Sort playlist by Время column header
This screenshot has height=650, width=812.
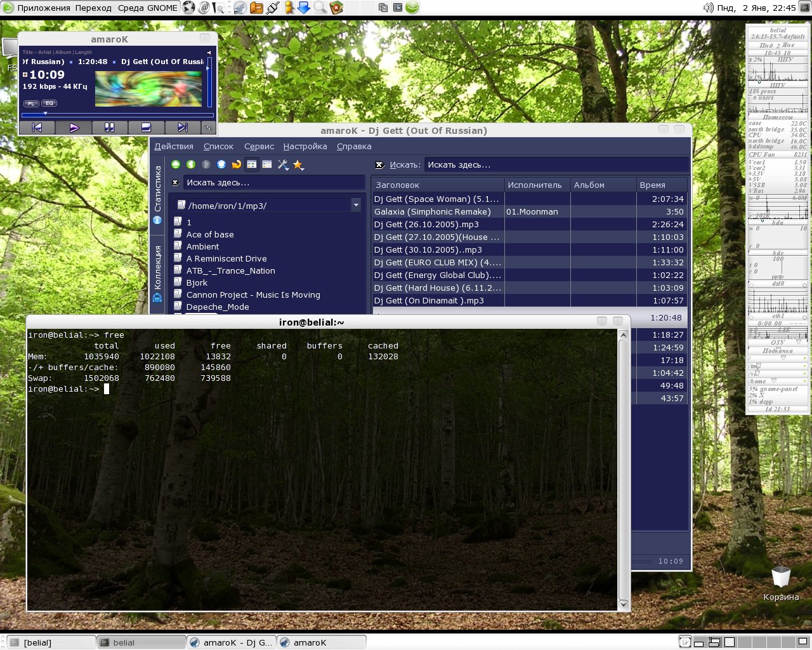pyautogui.click(x=662, y=185)
